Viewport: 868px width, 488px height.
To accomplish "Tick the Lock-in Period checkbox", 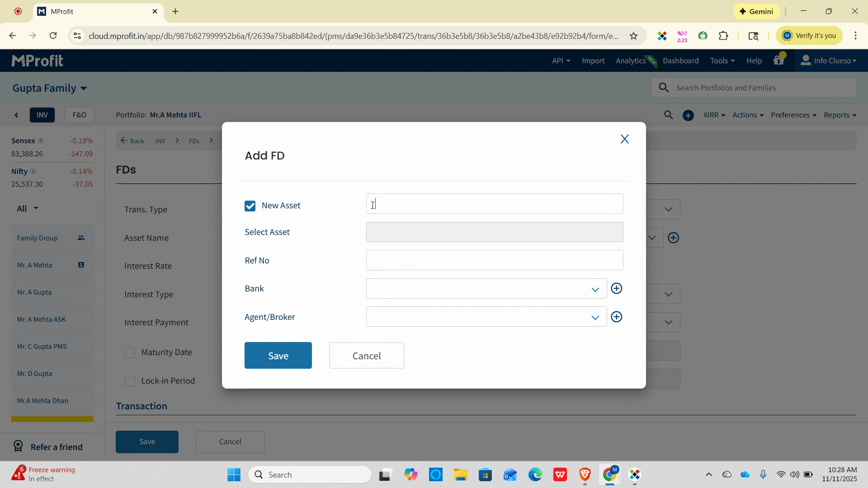I will click(130, 381).
